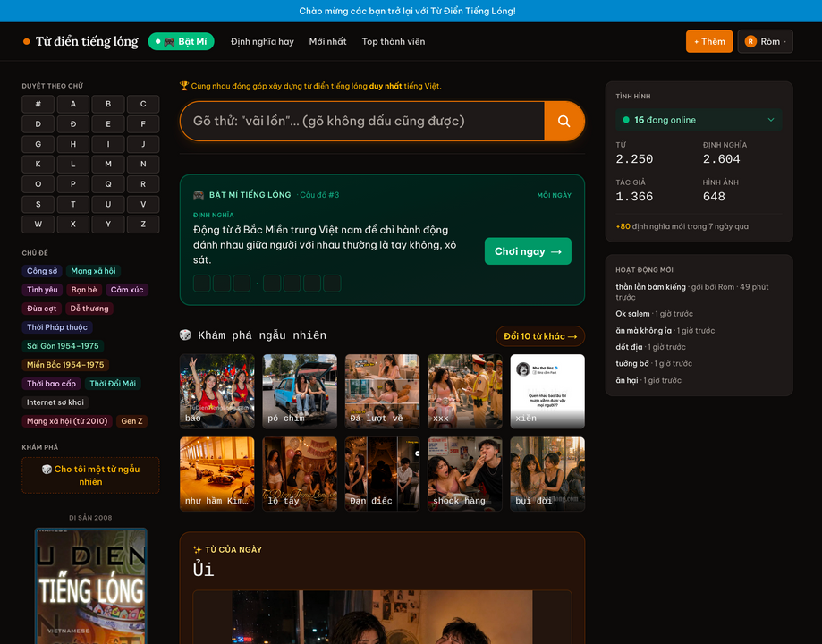Select the Thời Đổi Mới tag
Screen dimensions: 822x644
[113, 384]
